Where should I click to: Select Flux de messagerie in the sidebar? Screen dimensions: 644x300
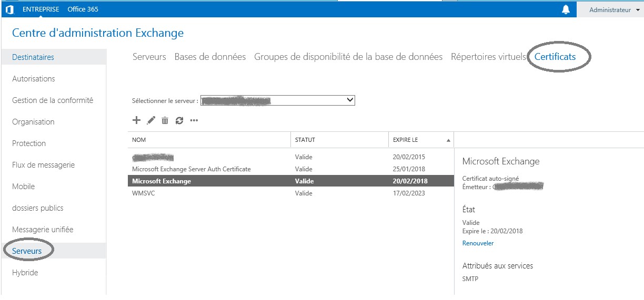pos(43,165)
